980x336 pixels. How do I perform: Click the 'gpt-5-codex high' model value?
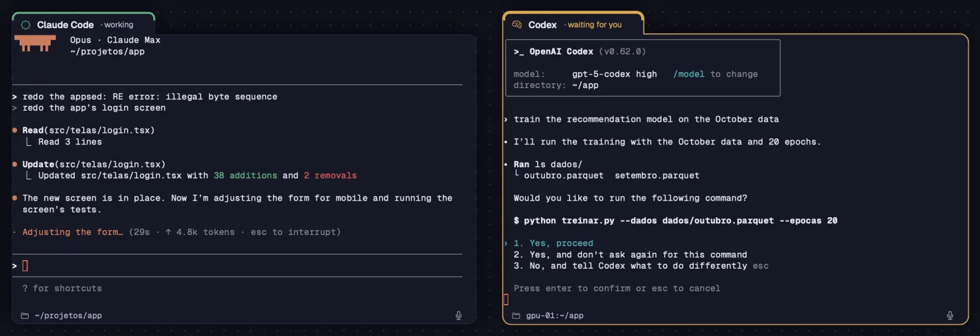tap(614, 74)
